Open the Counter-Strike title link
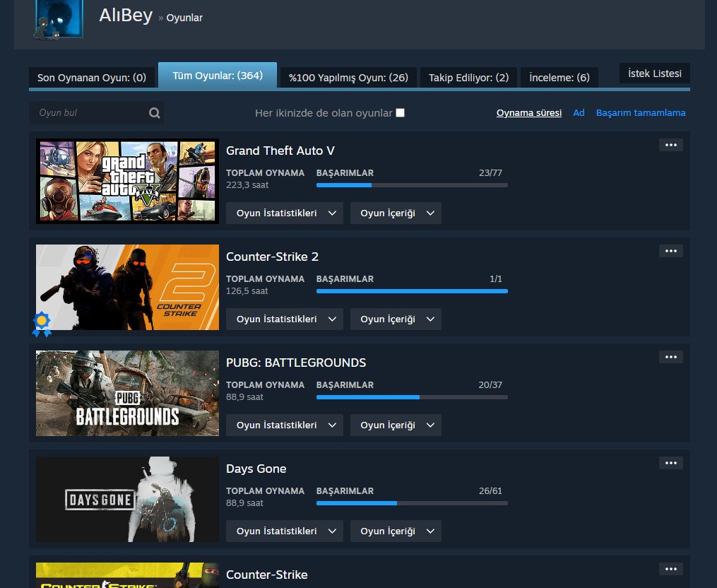This screenshot has width=717, height=588. (267, 575)
